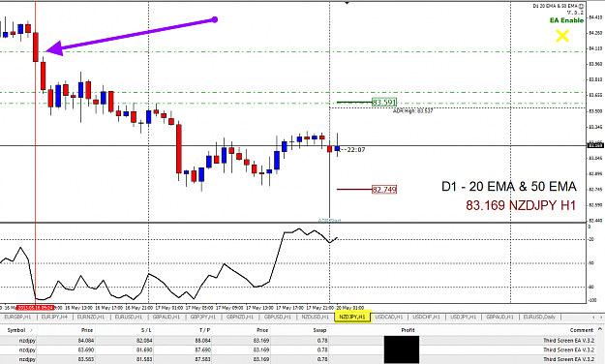Click the chart shift triangle at top
This screenshot has height=364, width=605.
coord(347,3)
